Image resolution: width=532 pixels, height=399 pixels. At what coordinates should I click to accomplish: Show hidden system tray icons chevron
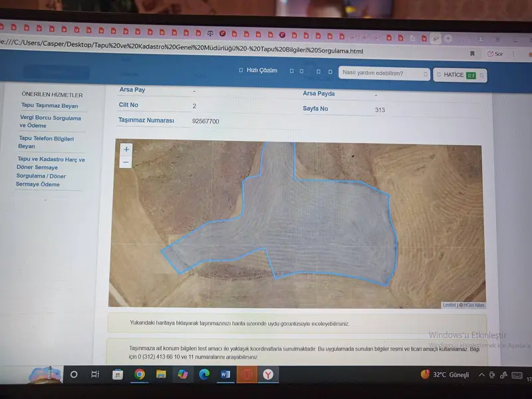481,375
